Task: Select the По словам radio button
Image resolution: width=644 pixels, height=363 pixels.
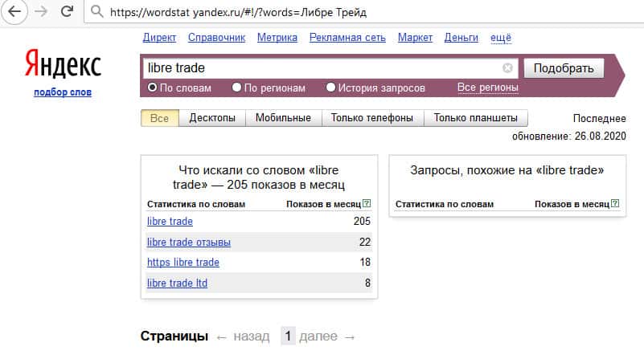Action: point(152,88)
